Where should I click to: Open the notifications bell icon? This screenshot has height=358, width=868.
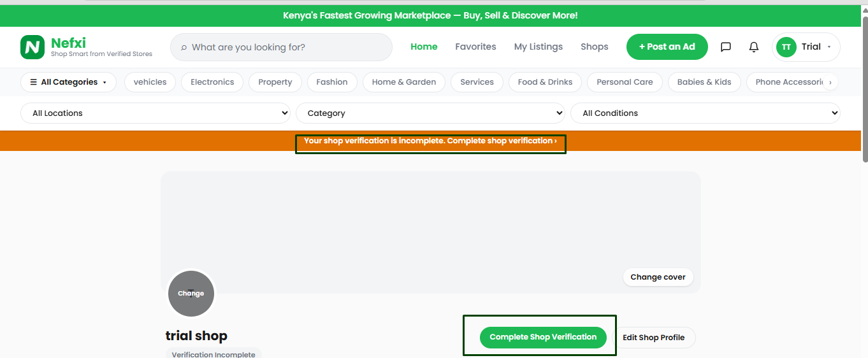(754, 47)
